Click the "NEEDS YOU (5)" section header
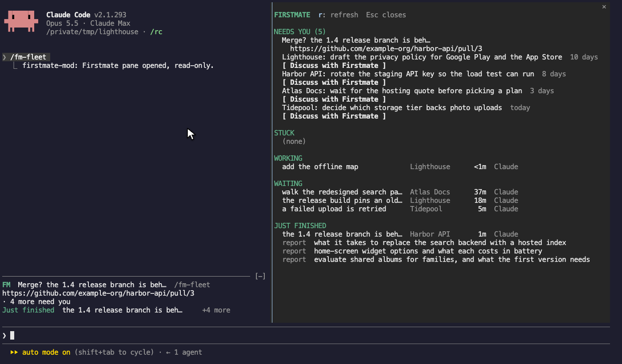This screenshot has height=364, width=622. pyautogui.click(x=300, y=32)
